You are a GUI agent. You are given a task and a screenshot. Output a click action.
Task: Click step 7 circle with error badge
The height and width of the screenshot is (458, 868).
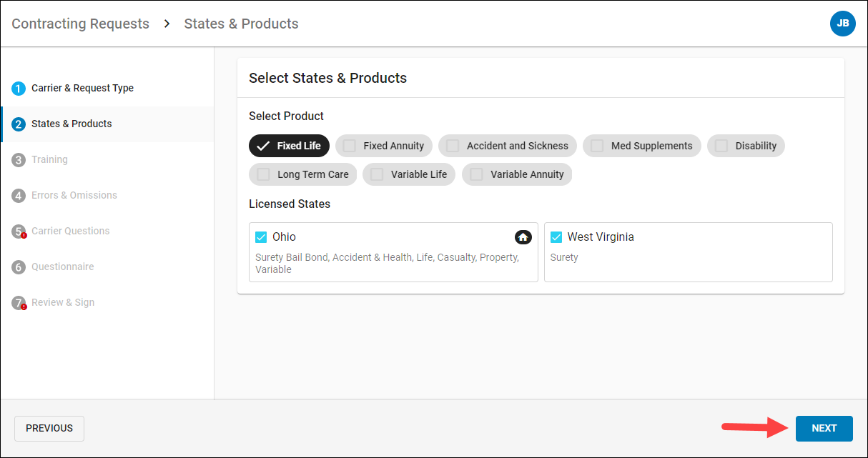click(x=19, y=303)
